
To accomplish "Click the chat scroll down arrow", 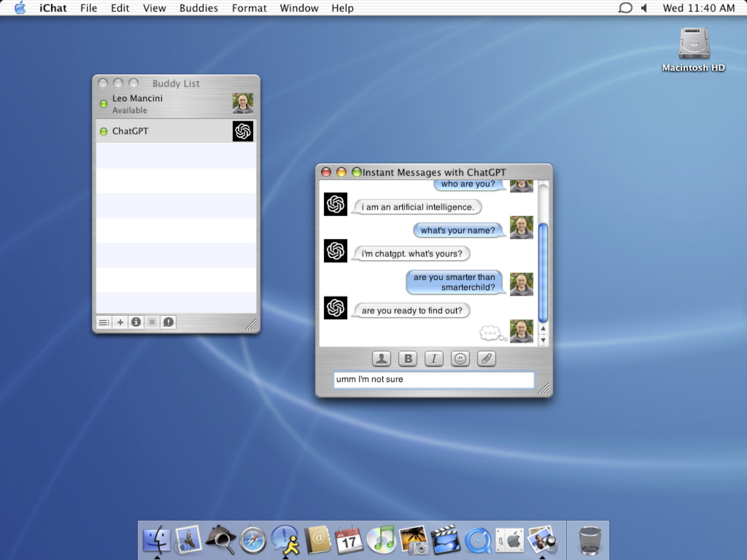I will pos(543,340).
